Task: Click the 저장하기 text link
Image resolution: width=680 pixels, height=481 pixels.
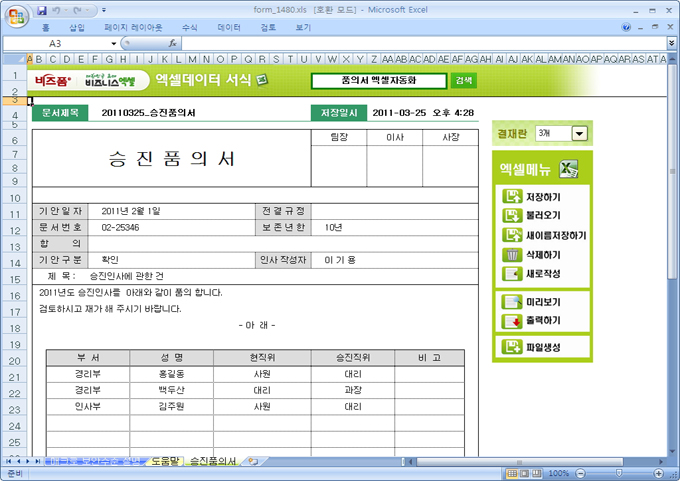Action: click(543, 197)
